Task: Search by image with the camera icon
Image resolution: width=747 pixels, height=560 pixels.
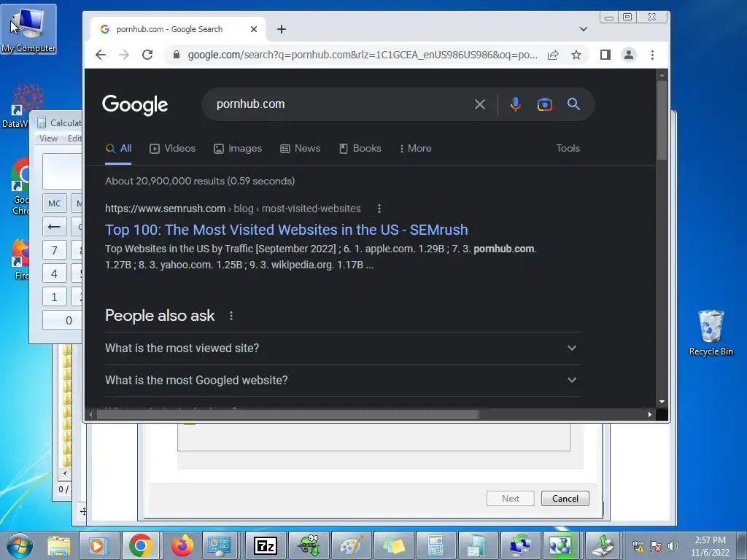Action: 544,104
